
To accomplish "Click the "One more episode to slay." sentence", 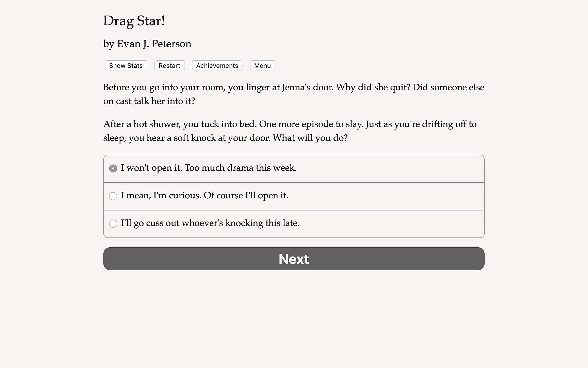I will [x=311, y=124].
